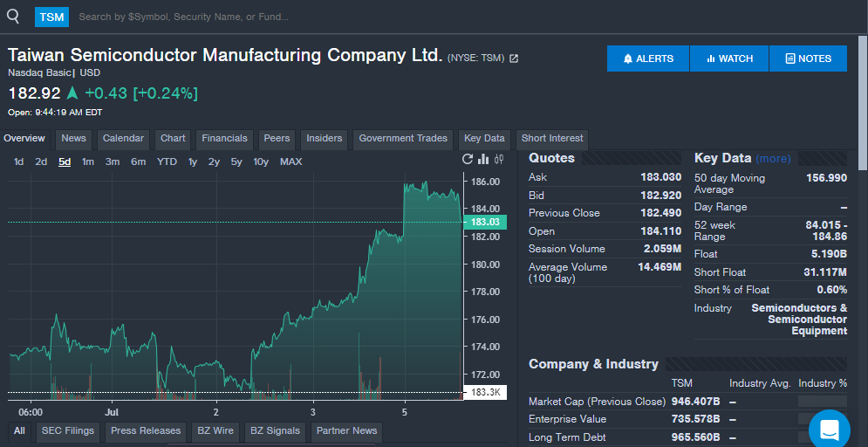This screenshot has width=868, height=447.
Task: Select MAX chart range
Action: (x=290, y=162)
